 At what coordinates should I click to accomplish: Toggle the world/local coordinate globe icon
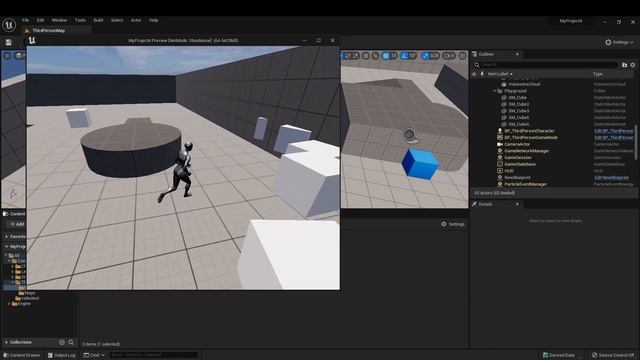tap(366, 56)
